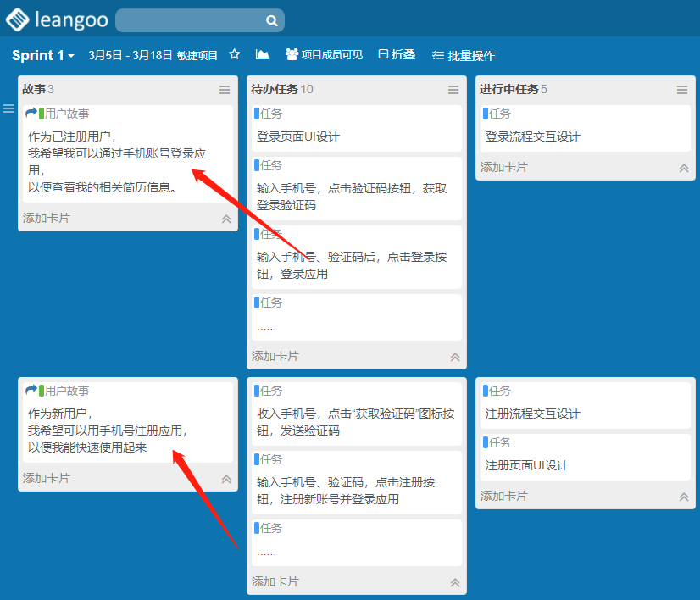Toggle 项目成员可见 visibility setting
This screenshot has width=700, height=600.
click(x=325, y=54)
